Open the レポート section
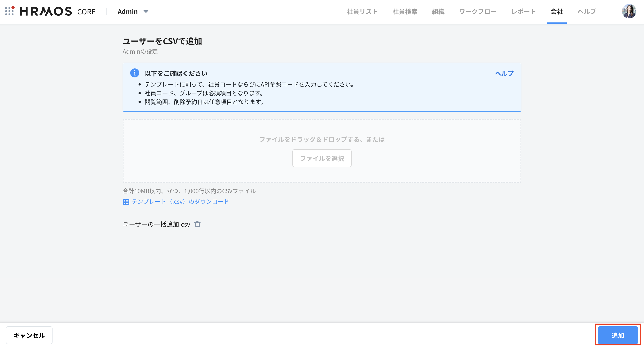 point(523,11)
